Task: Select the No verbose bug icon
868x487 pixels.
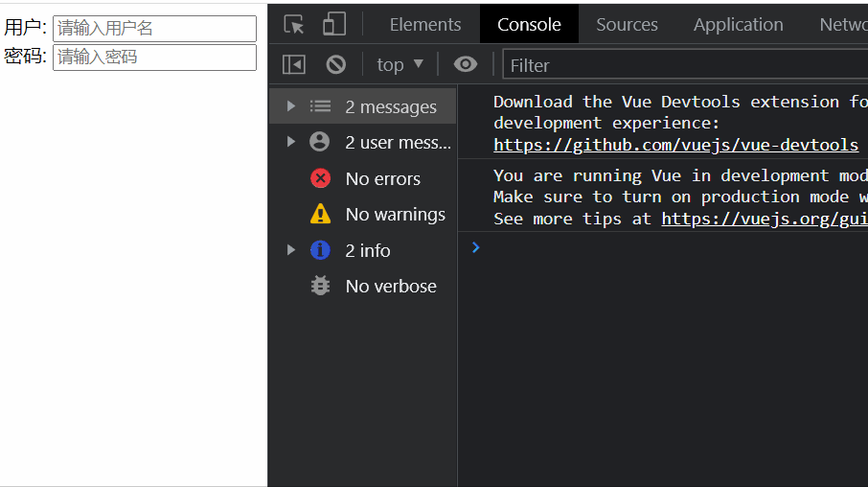Action: pos(320,286)
